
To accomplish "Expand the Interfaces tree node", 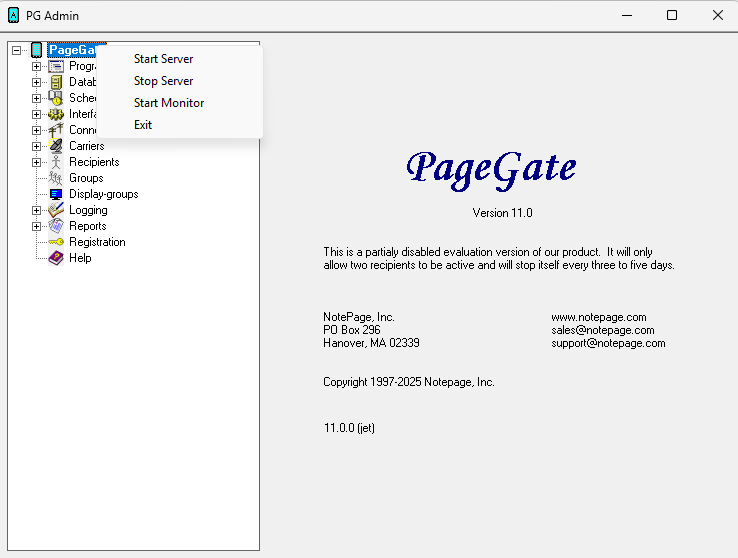I will pyautogui.click(x=36, y=114).
